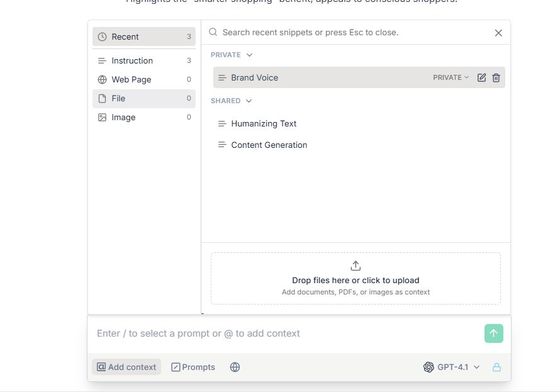Select the Instruction category

pos(144,60)
